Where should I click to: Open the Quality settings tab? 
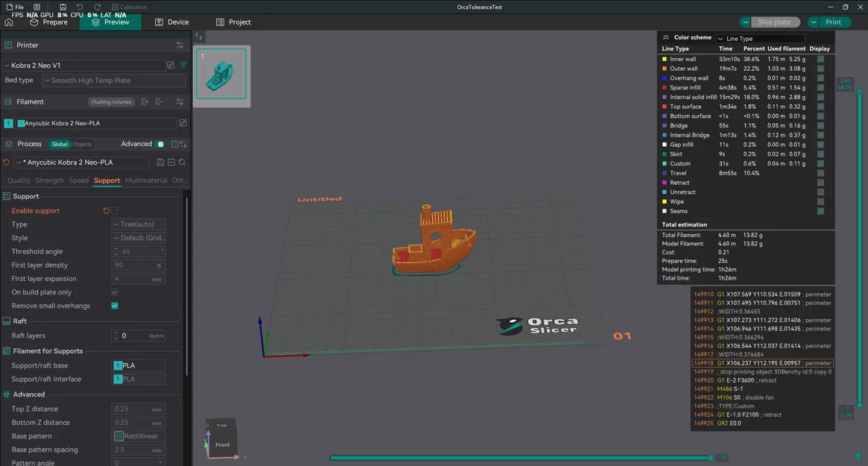point(19,180)
